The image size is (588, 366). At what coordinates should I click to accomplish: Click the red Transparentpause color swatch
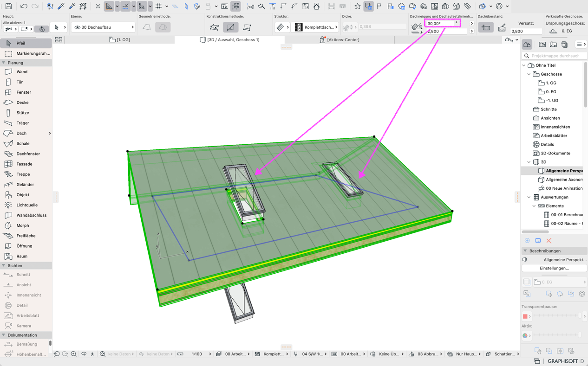click(x=525, y=316)
